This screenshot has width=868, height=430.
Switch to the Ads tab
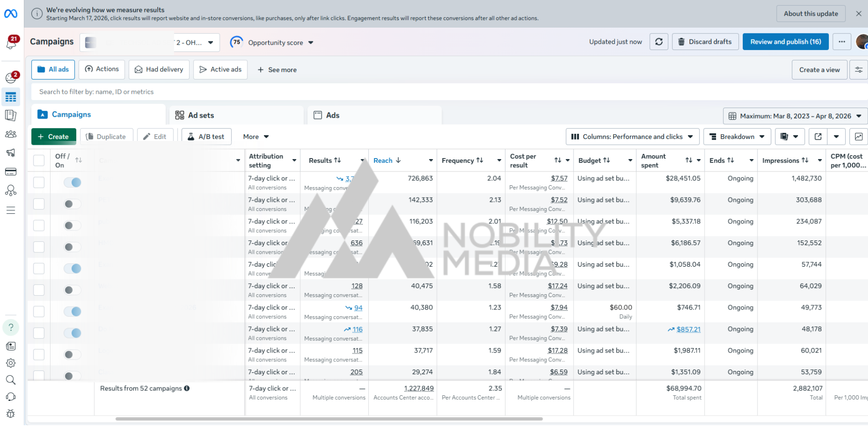coord(375,115)
